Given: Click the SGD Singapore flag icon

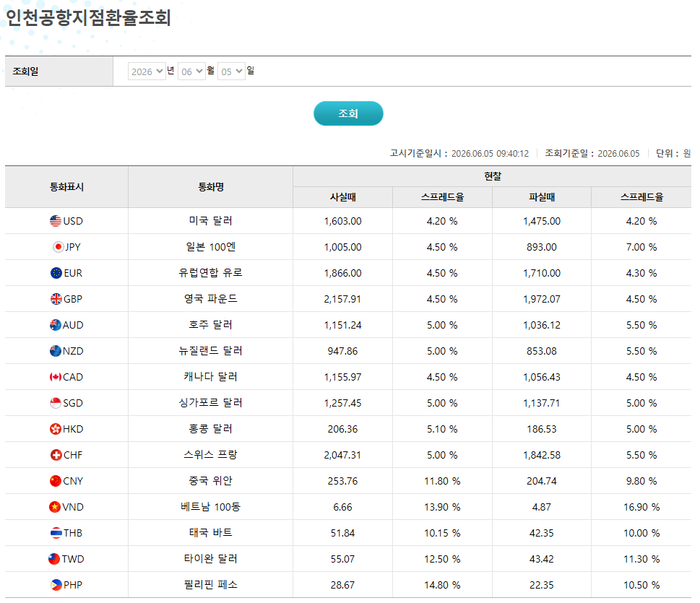Looking at the screenshot, I should [56, 403].
